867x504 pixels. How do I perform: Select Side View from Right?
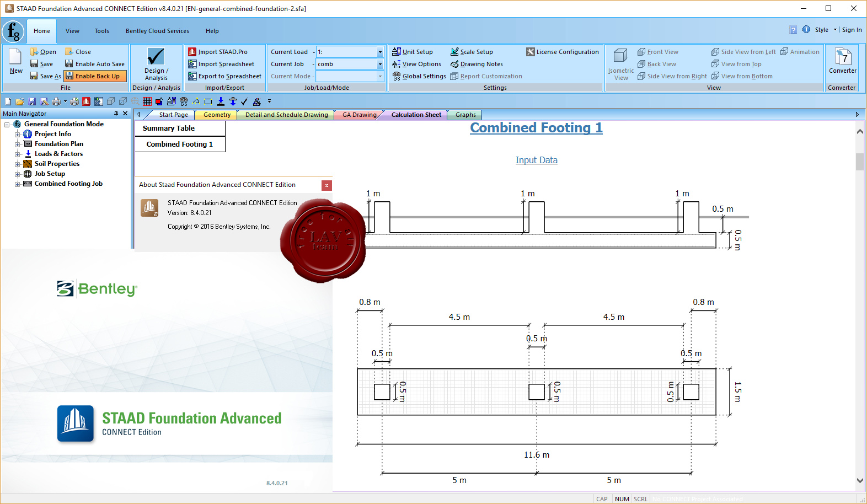[672, 76]
